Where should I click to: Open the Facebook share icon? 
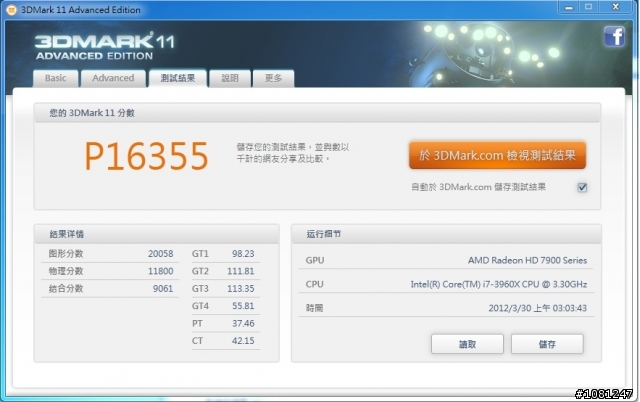614,37
